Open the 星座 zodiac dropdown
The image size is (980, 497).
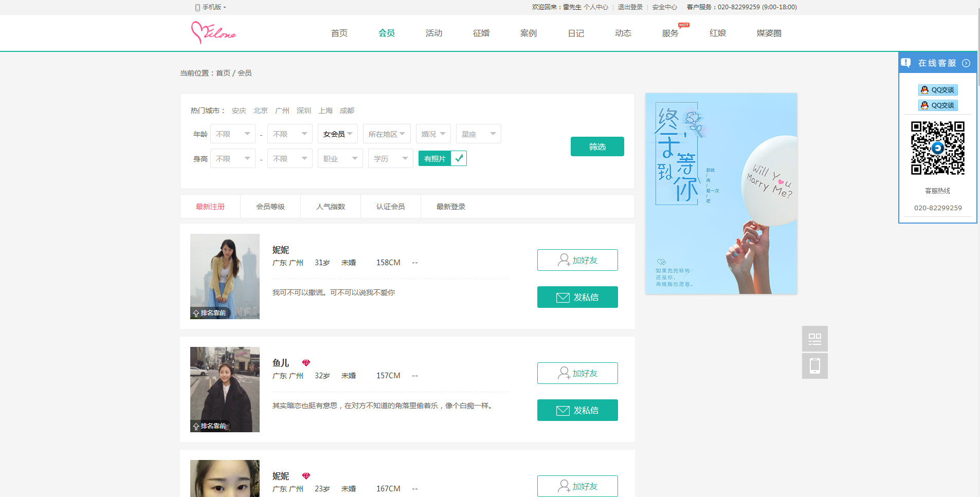pos(479,134)
